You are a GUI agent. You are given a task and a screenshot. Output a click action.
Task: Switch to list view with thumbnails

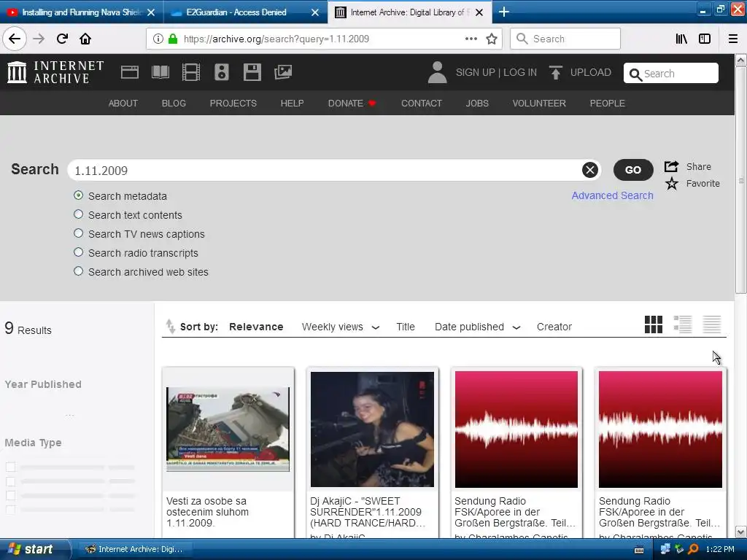(683, 324)
